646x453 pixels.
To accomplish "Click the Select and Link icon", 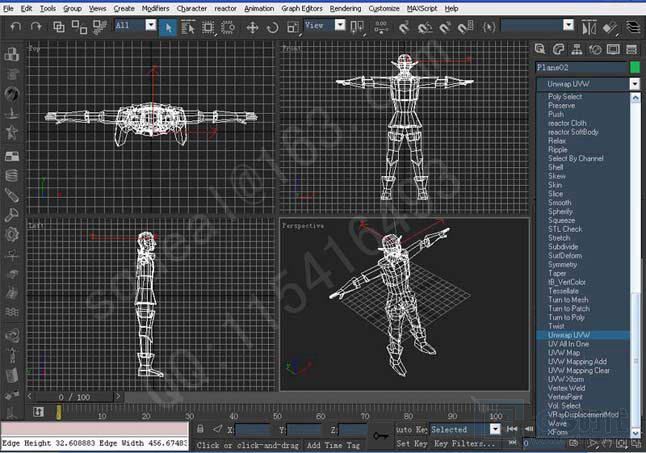I will tap(59, 27).
